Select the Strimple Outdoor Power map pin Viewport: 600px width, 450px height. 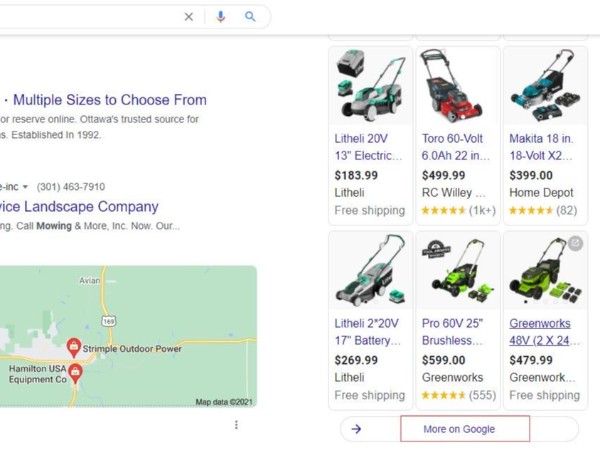pos(73,347)
